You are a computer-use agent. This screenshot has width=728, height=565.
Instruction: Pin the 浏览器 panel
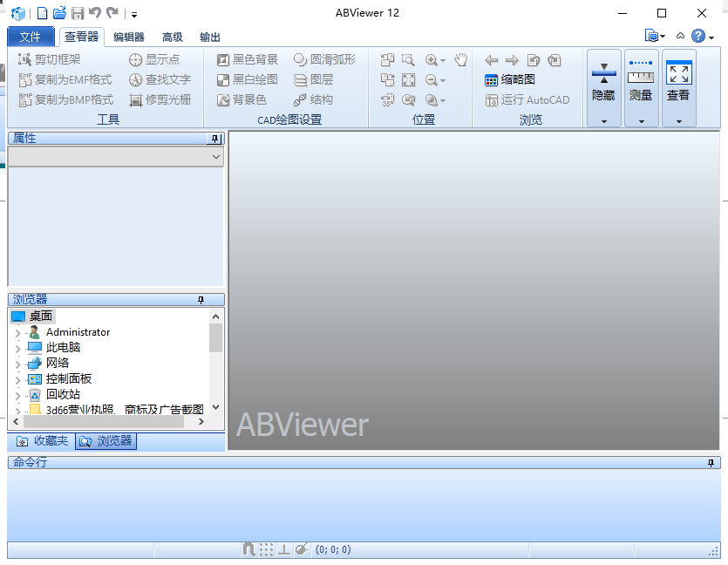point(201,300)
